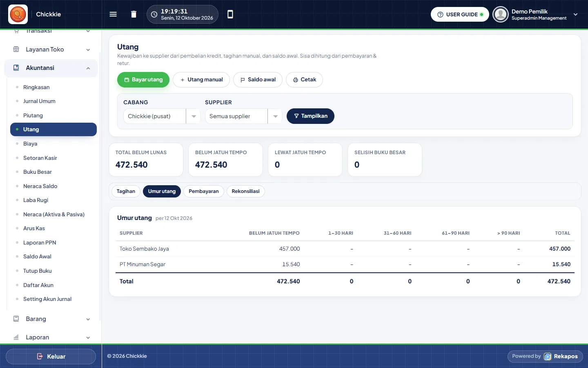
Task: Click the PT Minuman Segar row
Action: (345, 265)
